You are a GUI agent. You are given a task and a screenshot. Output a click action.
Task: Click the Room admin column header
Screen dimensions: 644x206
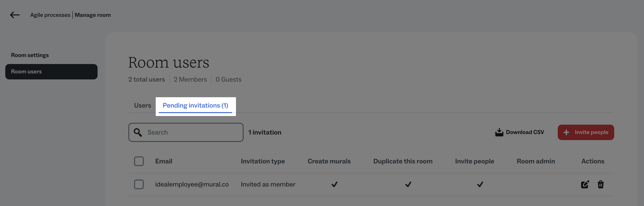click(536, 161)
